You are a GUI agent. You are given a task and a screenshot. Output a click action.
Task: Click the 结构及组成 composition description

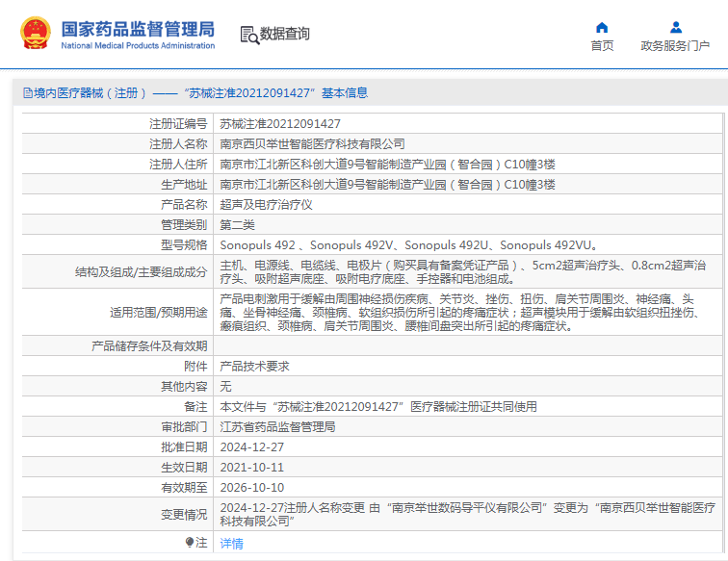pos(462,272)
